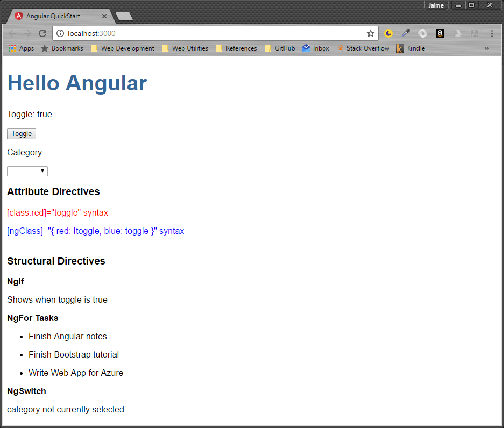Open Inbox bookmark
Image resolution: width=504 pixels, height=428 pixels.
316,48
